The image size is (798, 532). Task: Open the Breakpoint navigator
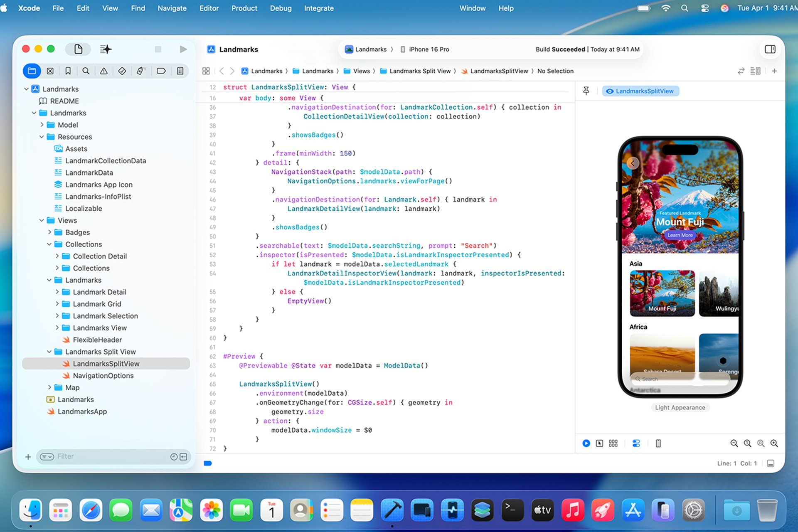tap(161, 71)
